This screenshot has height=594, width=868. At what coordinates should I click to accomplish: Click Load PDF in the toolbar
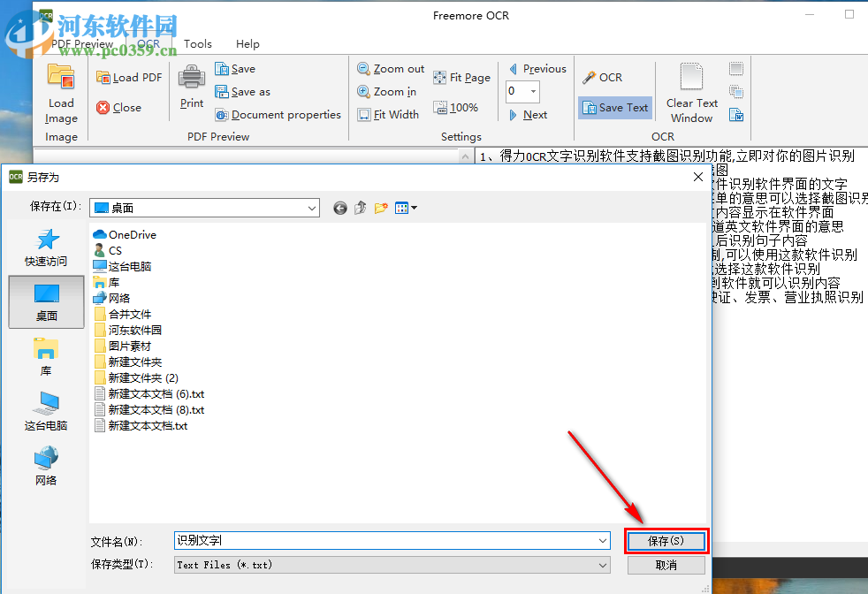129,78
